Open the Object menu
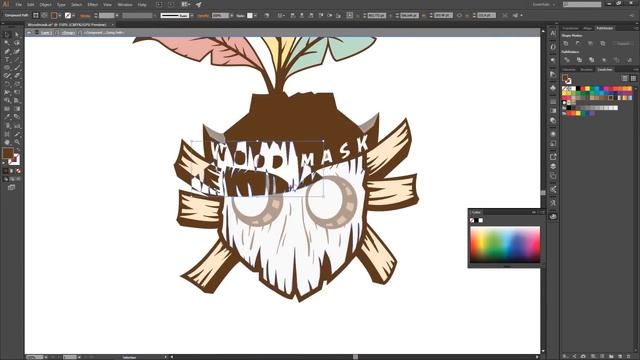Viewport: 640px width, 360px height. 45,4
